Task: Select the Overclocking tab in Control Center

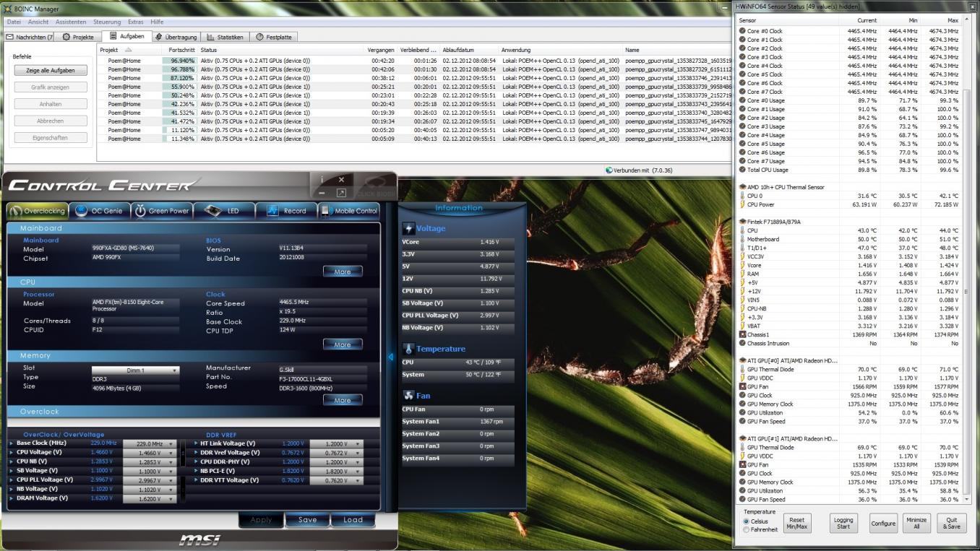Action: pyautogui.click(x=38, y=211)
